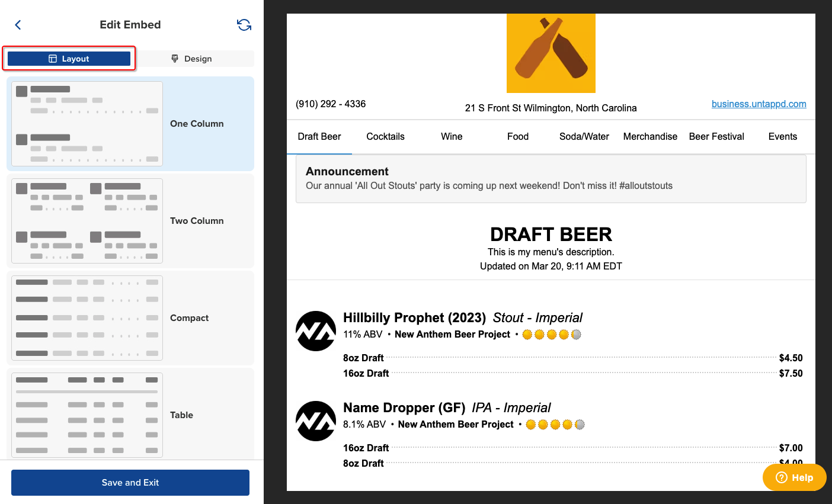The height and width of the screenshot is (504, 832).
Task: Click the brewery logo beside Hillbilly Prophet
Action: [316, 331]
